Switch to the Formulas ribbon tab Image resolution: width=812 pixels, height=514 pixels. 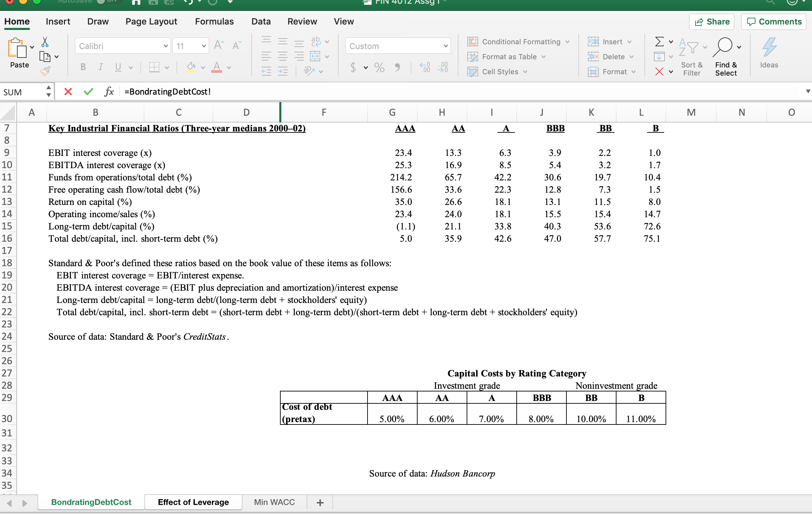(x=214, y=21)
